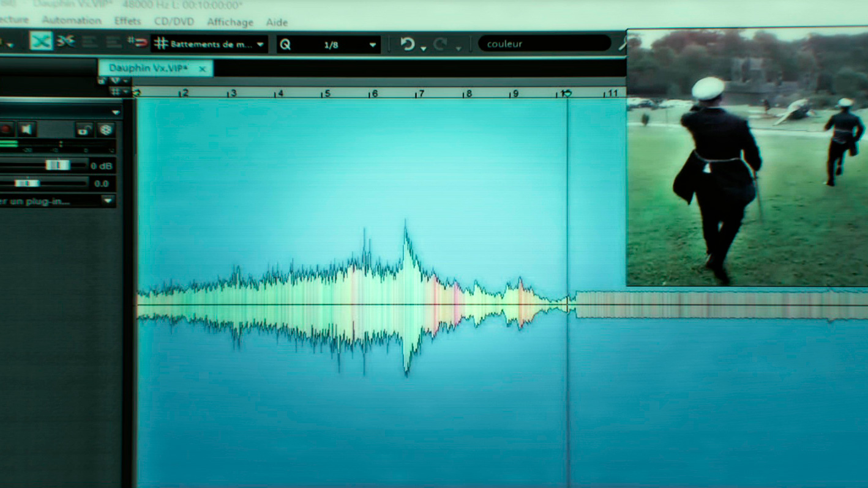Click the second crossfade icon in toolbar
This screenshot has height=488, width=868.
65,42
